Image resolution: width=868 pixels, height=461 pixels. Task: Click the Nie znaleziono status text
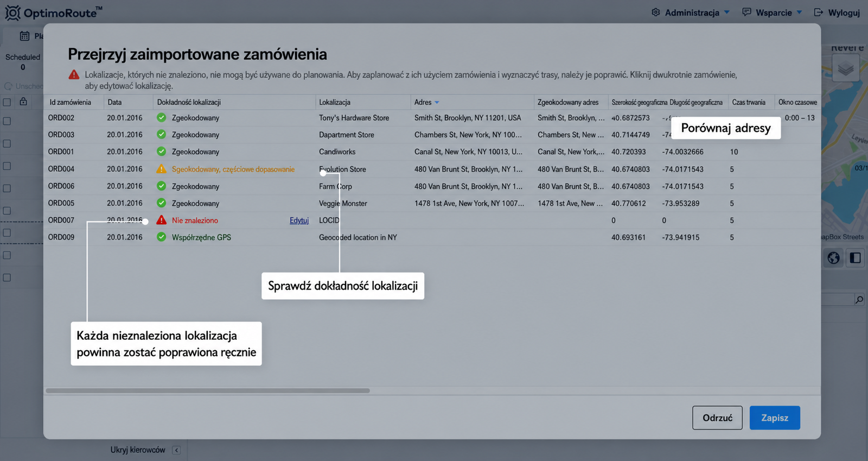(195, 220)
